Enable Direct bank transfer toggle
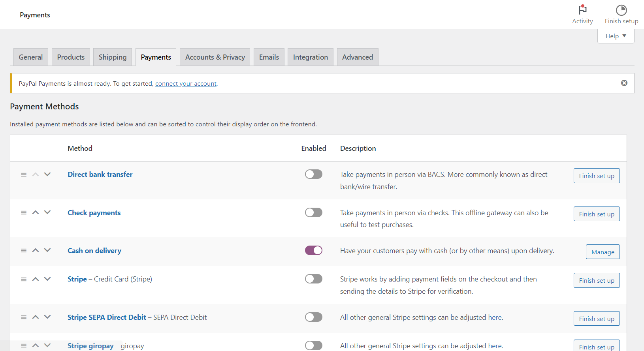 [313, 174]
